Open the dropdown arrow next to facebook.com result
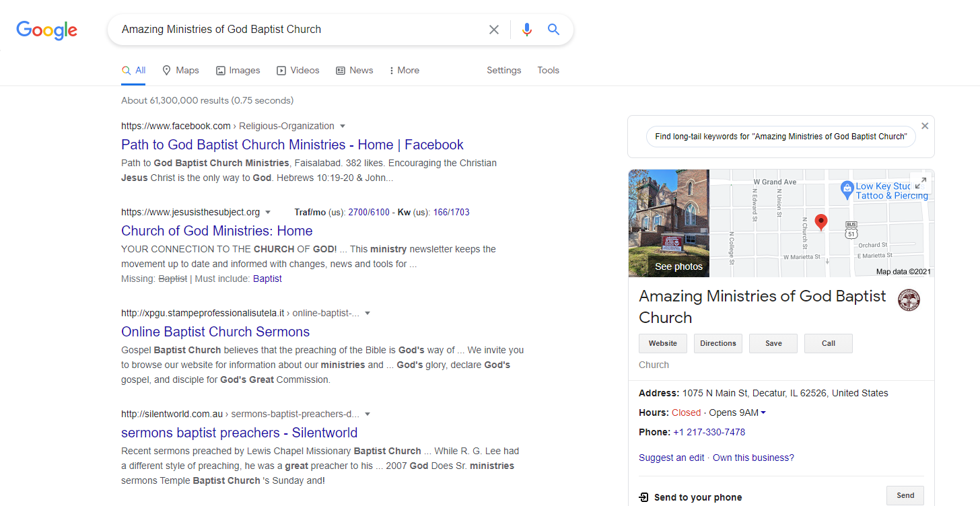This screenshot has height=506, width=980. [343, 126]
